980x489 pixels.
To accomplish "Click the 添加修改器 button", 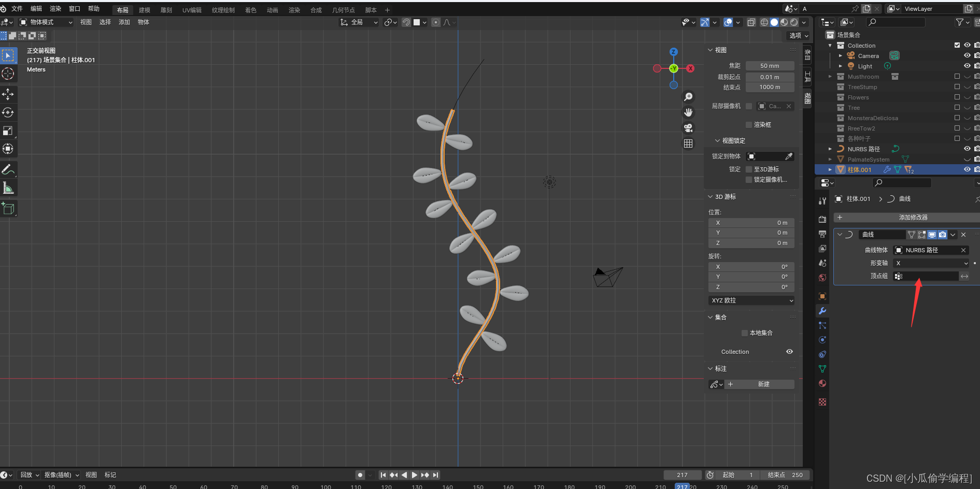I will coord(907,218).
